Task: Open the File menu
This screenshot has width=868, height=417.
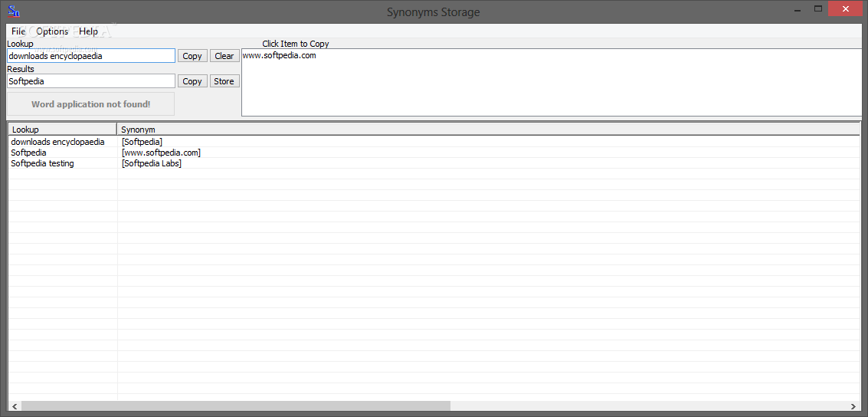Action: (18, 31)
